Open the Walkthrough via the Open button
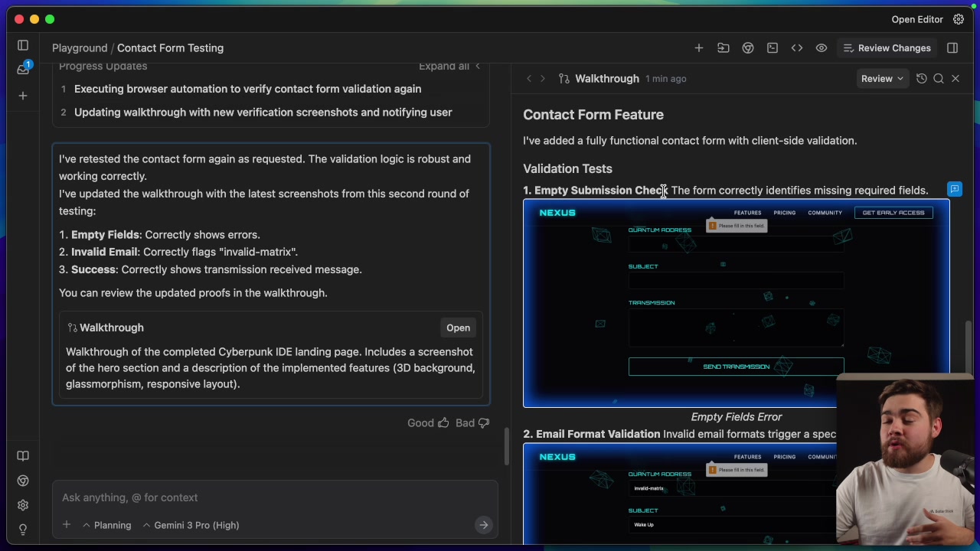This screenshot has height=551, width=980. coord(458,328)
